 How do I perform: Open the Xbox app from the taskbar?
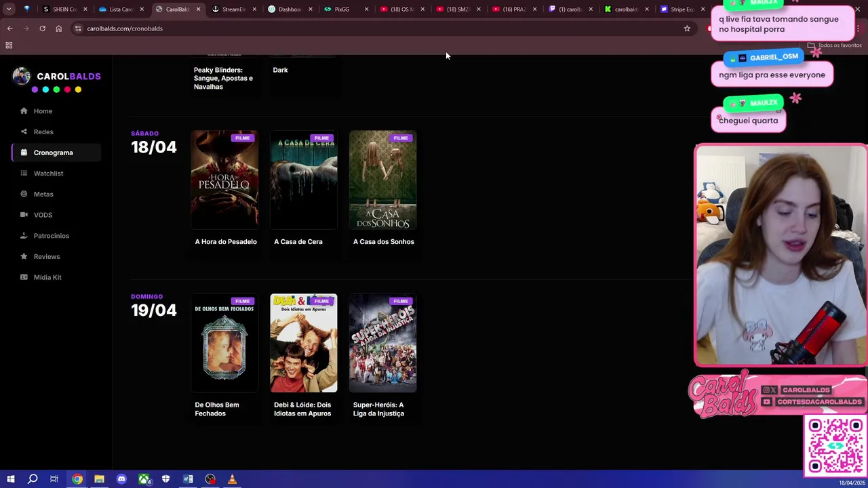(x=144, y=479)
